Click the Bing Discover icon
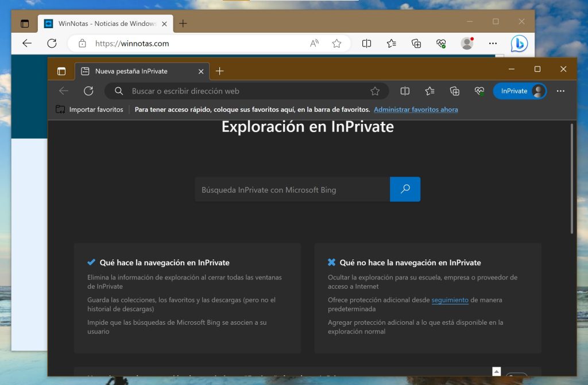This screenshot has height=385, width=588. point(519,44)
